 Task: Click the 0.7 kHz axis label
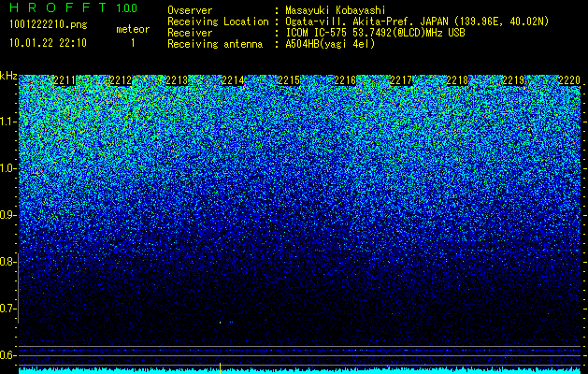[7, 309]
